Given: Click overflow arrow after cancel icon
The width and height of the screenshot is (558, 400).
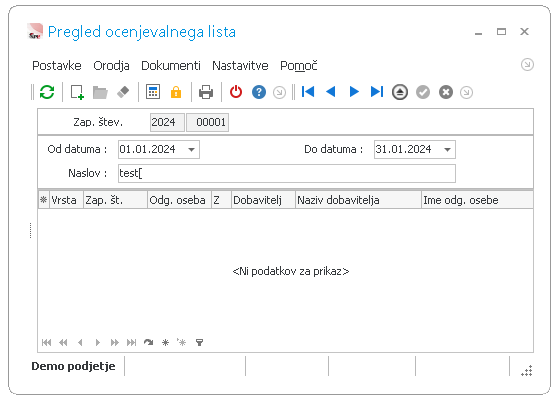Looking at the screenshot, I should (466, 93).
